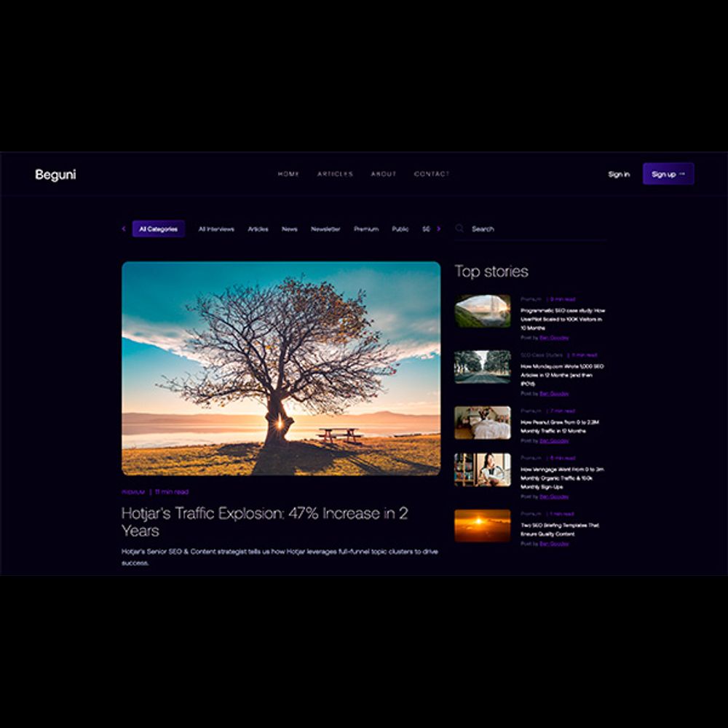The height and width of the screenshot is (728, 728).
Task: Filter by the Newsletter category
Action: 325,229
